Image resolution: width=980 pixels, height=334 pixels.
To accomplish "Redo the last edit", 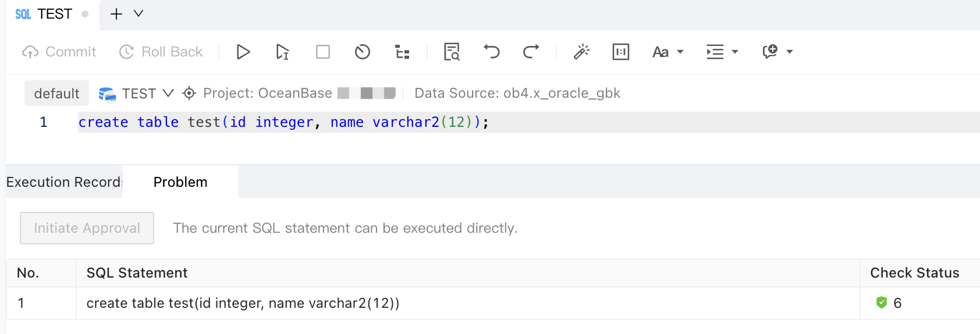I will tap(531, 52).
